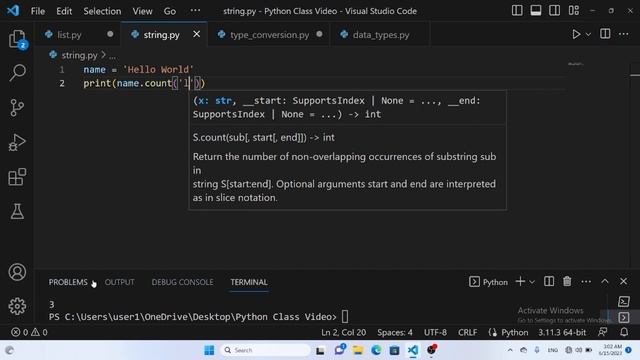Create a new terminal with plus icon
640x360 pixels.
(x=520, y=281)
